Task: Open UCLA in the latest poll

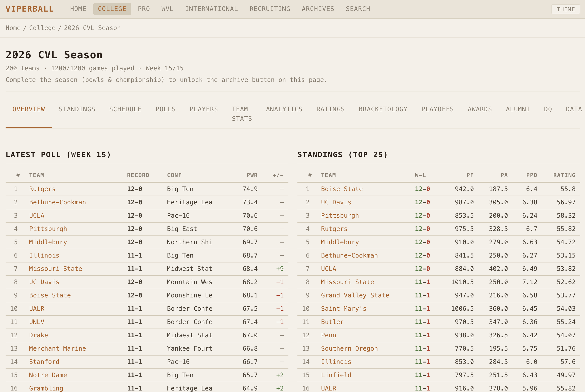Action: [x=37, y=216]
